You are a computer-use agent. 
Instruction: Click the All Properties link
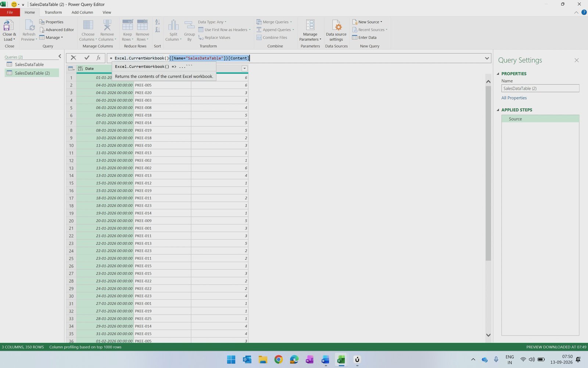pos(514,98)
